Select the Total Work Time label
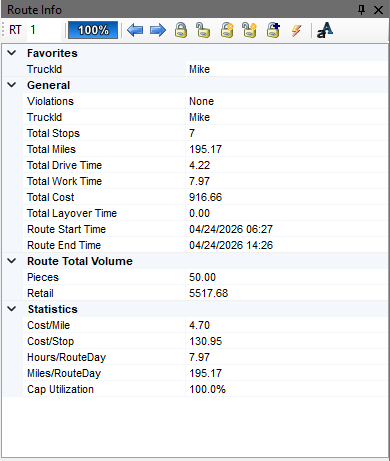Image resolution: width=390 pixels, height=461 pixels. [64, 181]
